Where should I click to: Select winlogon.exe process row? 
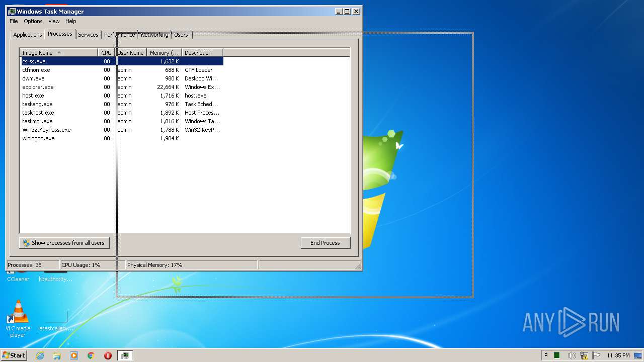point(121,138)
